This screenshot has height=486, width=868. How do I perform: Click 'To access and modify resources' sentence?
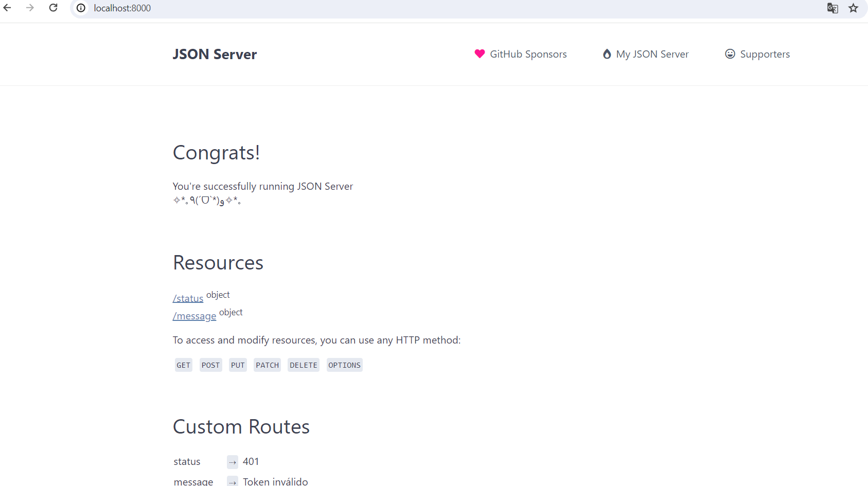pos(317,340)
